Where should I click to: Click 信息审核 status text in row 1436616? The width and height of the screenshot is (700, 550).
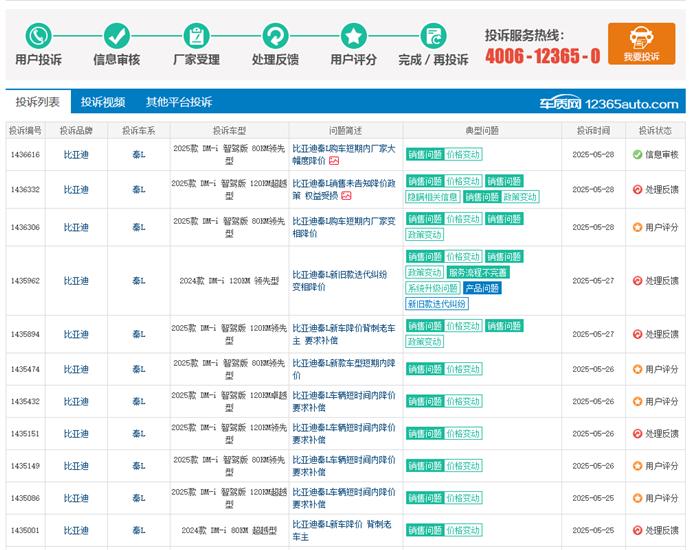point(662,154)
